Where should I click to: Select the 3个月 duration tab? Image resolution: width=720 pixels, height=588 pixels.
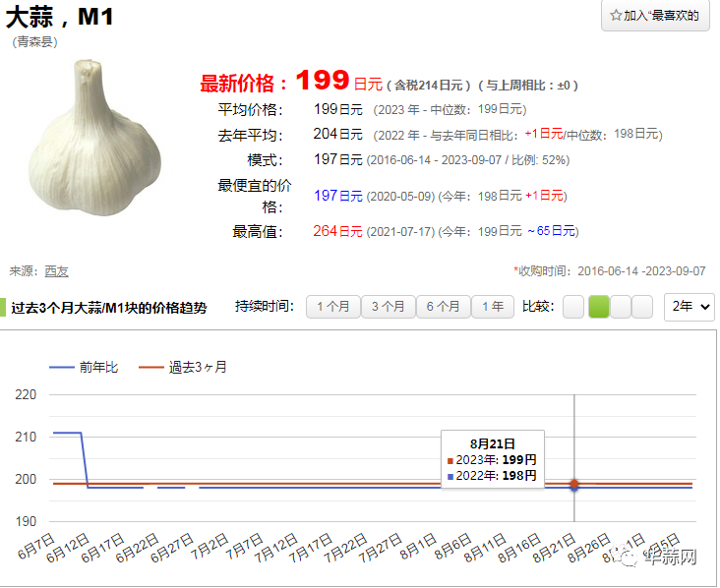pos(388,307)
